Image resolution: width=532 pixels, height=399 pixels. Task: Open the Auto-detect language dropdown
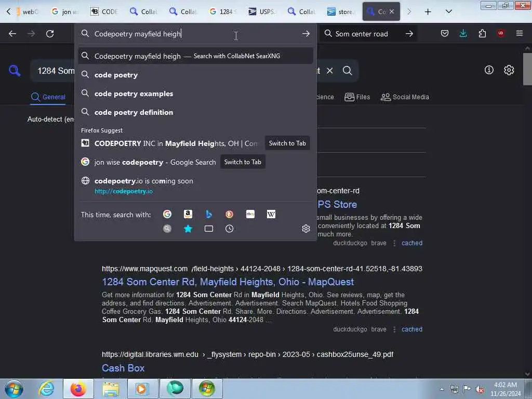(x=50, y=119)
